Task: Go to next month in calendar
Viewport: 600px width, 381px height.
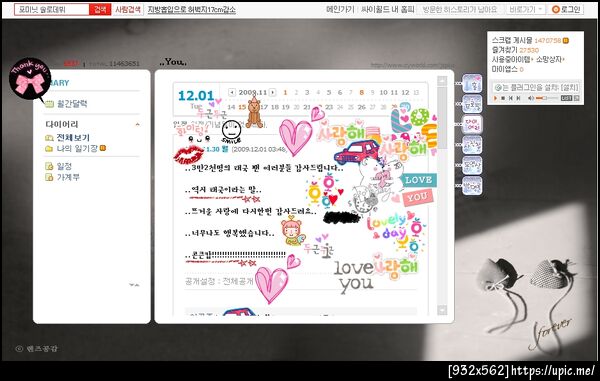Action: tap(272, 92)
